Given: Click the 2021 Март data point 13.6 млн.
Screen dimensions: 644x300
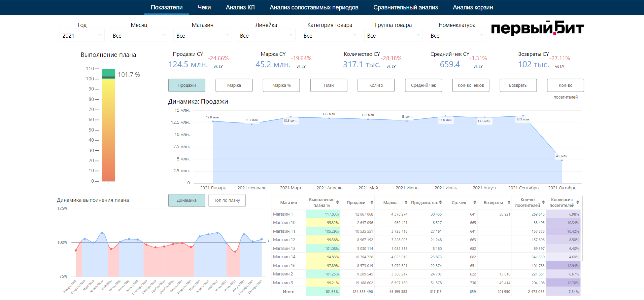Looking at the screenshot, I should pos(291,117).
